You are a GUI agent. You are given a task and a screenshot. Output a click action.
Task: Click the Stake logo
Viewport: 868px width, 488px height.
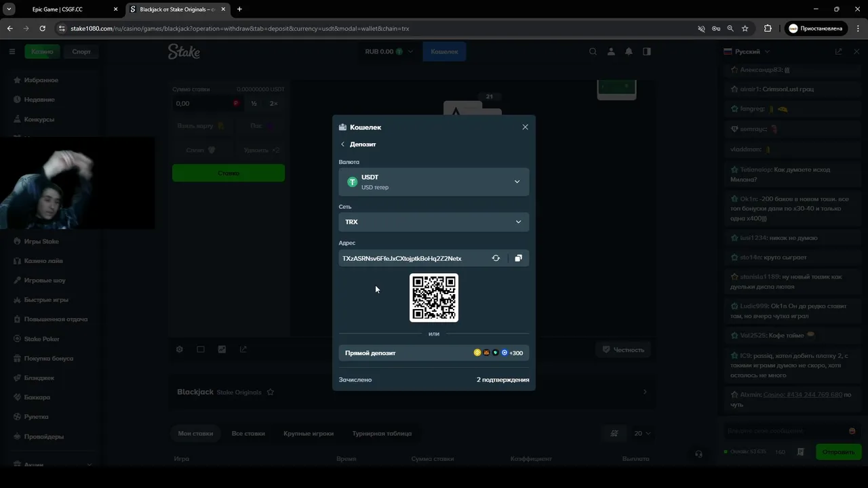(184, 52)
